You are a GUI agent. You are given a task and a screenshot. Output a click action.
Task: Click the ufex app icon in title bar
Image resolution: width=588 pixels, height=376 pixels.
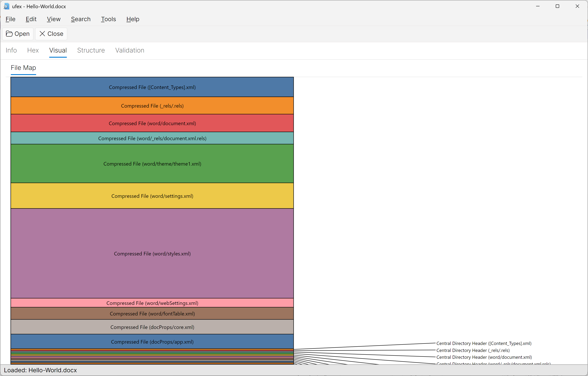click(6, 6)
